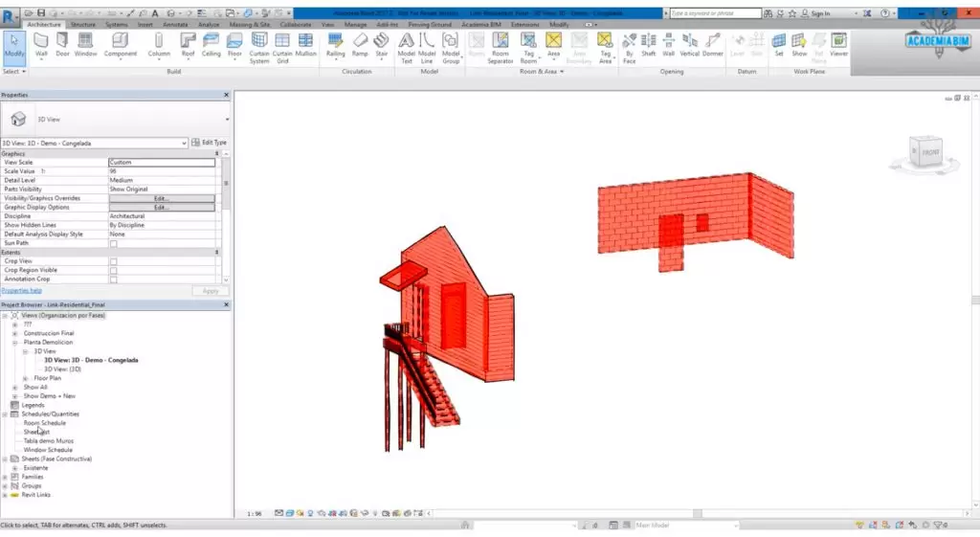Screen dimensions: 980x537
Task: Click Edit for Visibility/Graphics Overrides
Action: tap(161, 198)
